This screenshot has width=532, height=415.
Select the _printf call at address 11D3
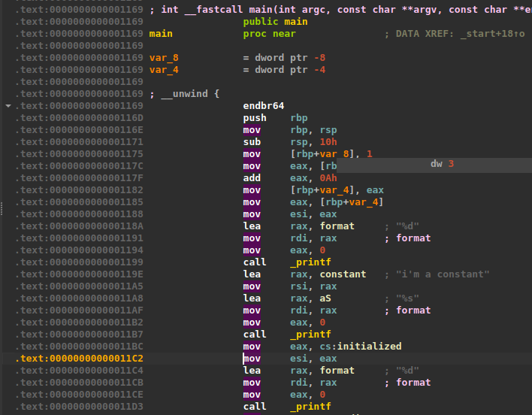(310, 407)
